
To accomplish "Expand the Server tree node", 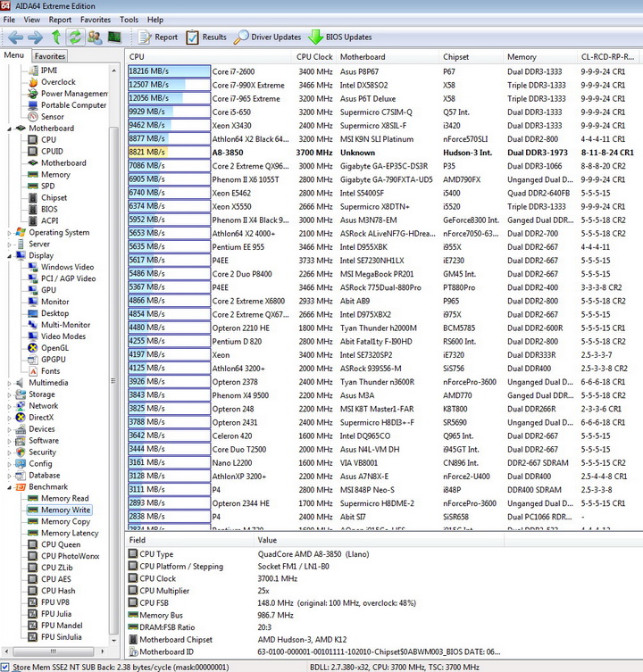I will tap(10, 245).
